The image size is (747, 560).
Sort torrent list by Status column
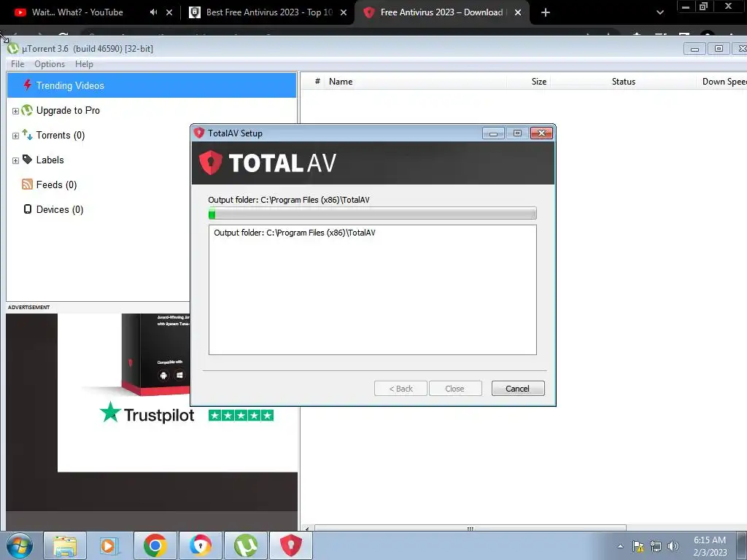tap(623, 82)
